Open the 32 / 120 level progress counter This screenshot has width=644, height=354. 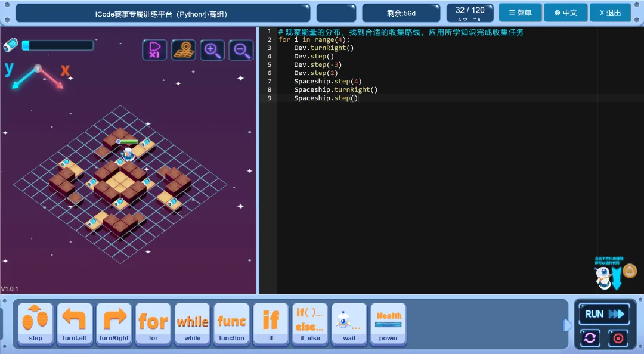470,13
